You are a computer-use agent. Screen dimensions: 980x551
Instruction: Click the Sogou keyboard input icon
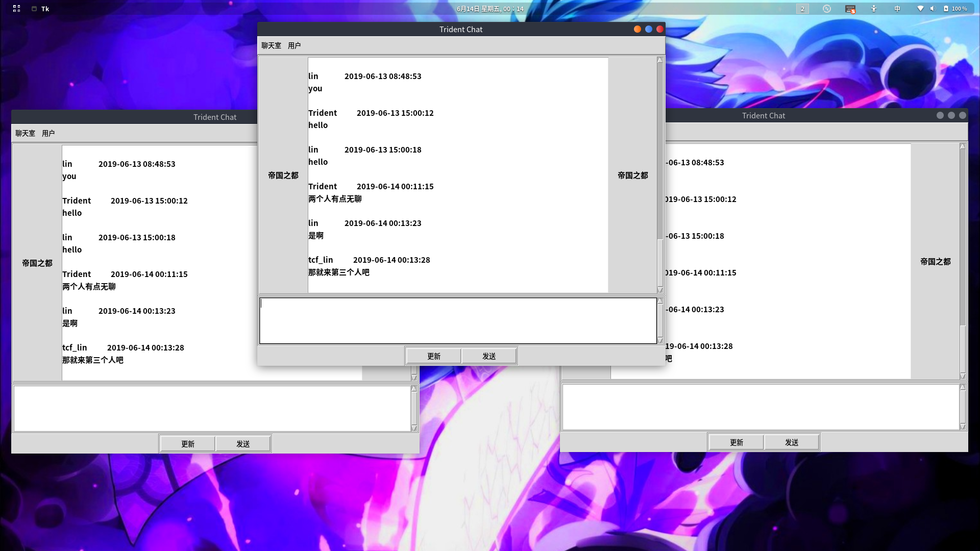click(x=850, y=9)
